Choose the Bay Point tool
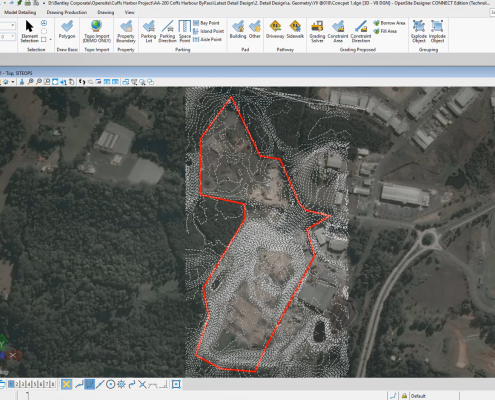The height and width of the screenshot is (400, 495). tap(206, 23)
